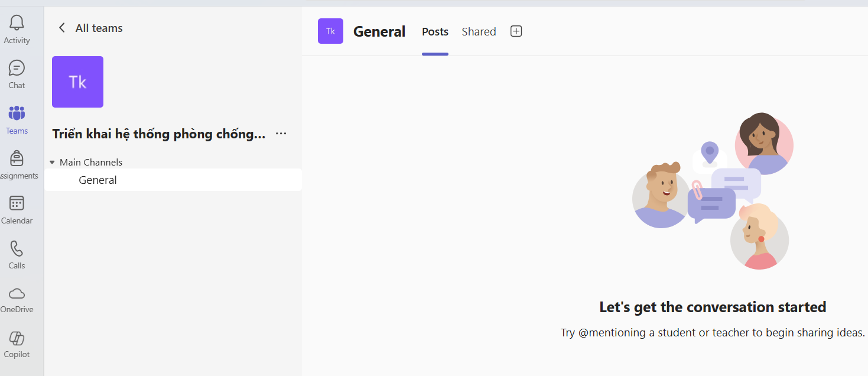Go back using the All teams chevron
868x376 pixels.
coord(62,28)
